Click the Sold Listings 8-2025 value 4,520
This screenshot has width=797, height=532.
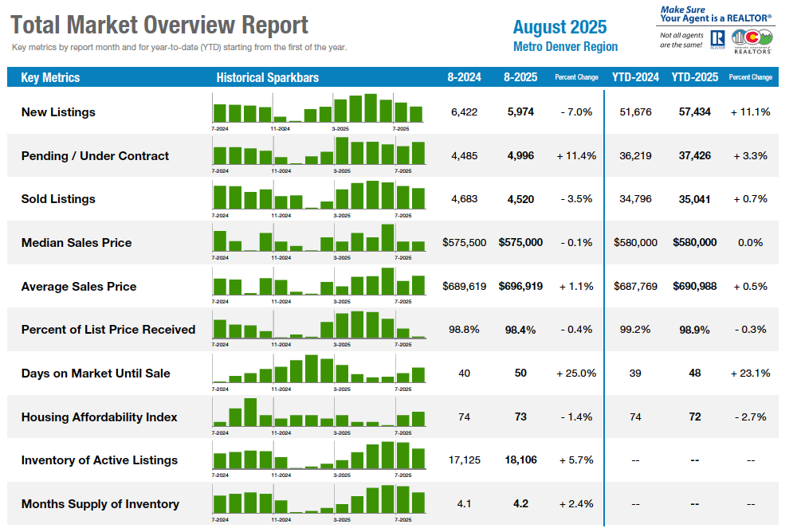pyautogui.click(x=520, y=199)
